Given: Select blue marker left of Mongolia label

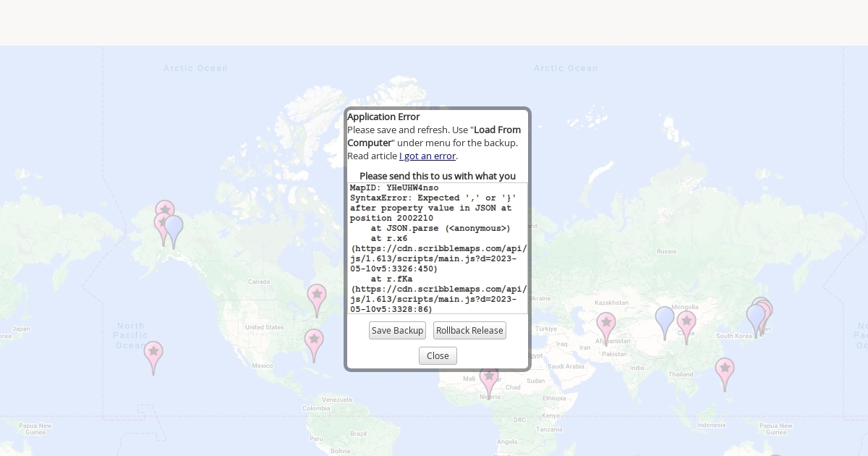Looking at the screenshot, I should [x=665, y=319].
